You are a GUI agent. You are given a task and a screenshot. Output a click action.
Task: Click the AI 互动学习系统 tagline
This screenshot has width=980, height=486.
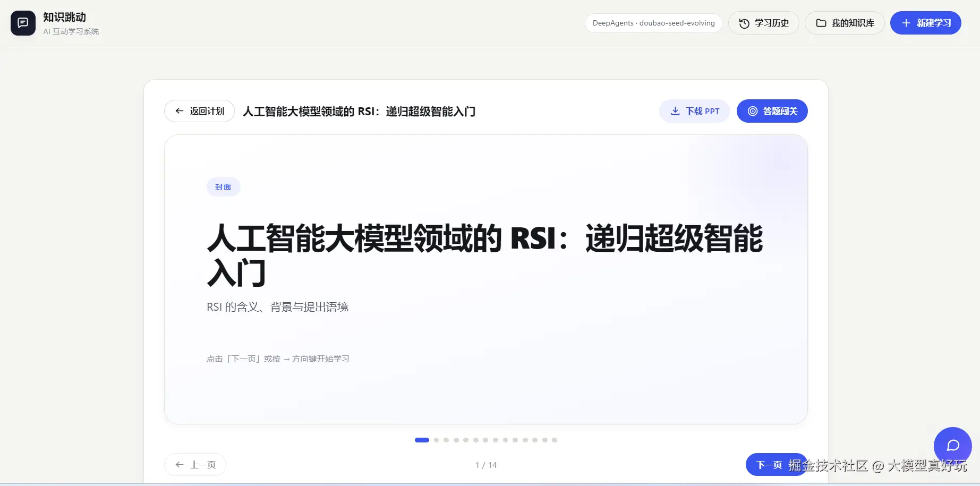[x=71, y=31]
